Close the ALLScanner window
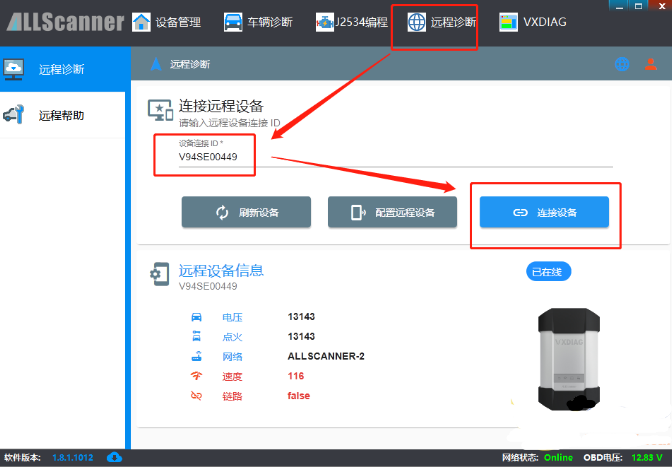Screen dimensions: 672x467 pos(660,6)
